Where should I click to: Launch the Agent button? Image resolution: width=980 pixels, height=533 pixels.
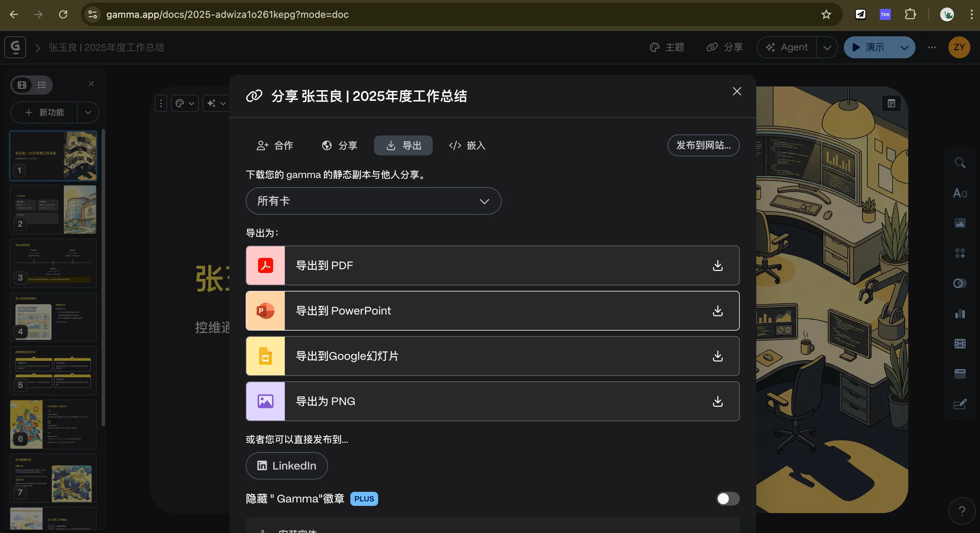[x=787, y=47]
